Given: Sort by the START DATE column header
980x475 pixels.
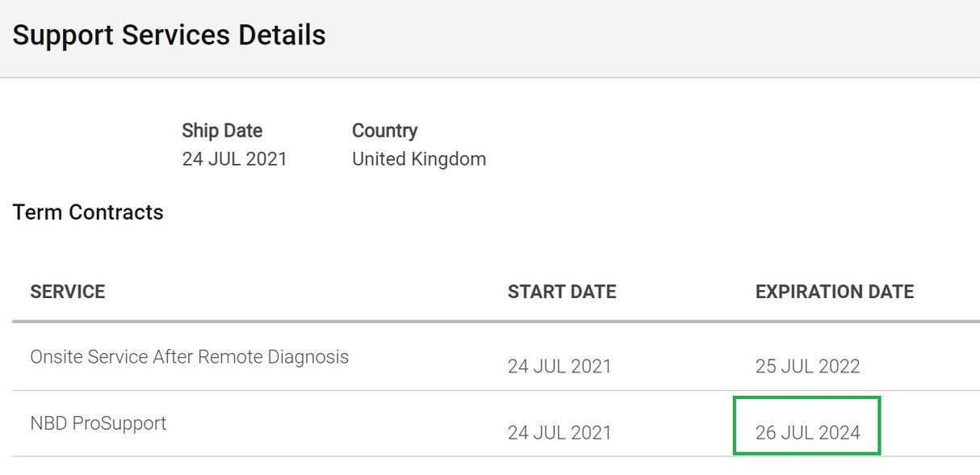Looking at the screenshot, I should [561, 292].
